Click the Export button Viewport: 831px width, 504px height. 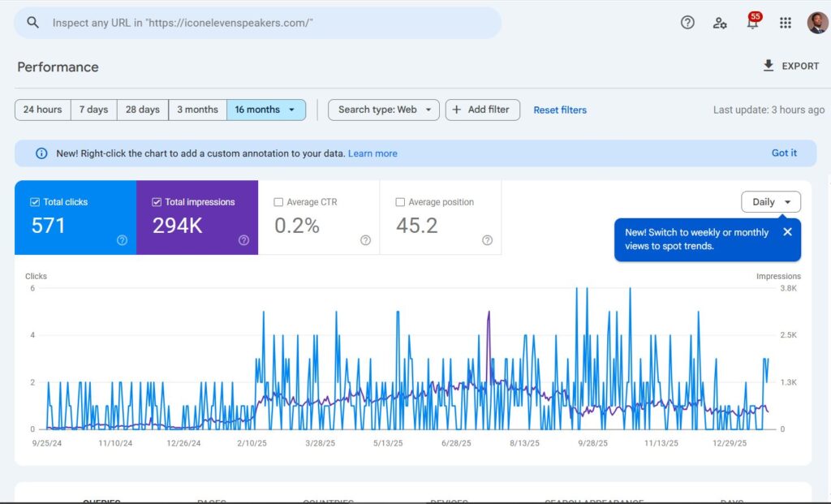click(x=790, y=66)
